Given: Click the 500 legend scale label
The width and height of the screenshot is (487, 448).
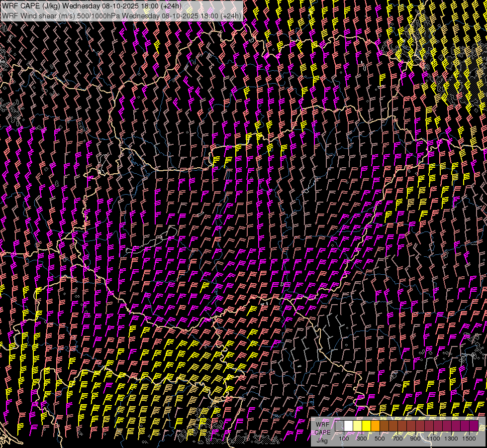Looking at the screenshot, I should 380,439.
